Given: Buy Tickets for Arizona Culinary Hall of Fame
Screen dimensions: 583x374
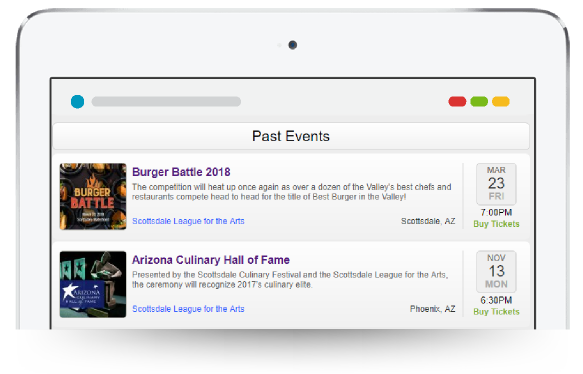Looking at the screenshot, I should coord(496,312).
